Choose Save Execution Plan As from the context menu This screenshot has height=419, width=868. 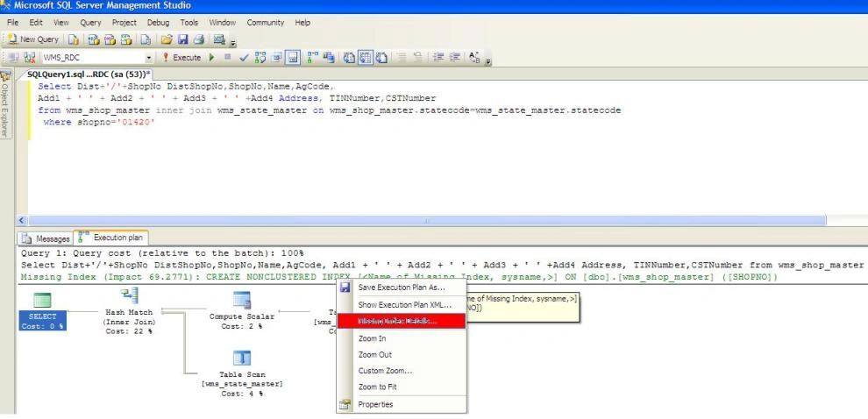402,288
